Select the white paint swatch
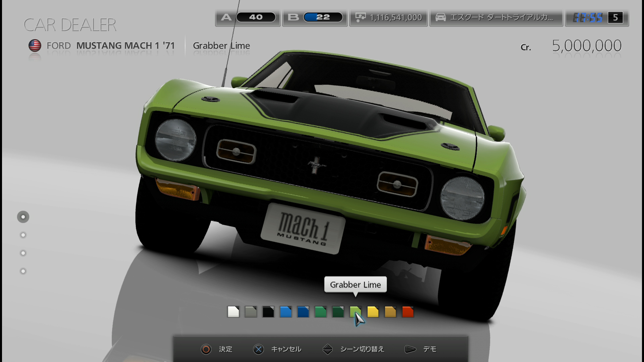The height and width of the screenshot is (362, 644). 233,312
